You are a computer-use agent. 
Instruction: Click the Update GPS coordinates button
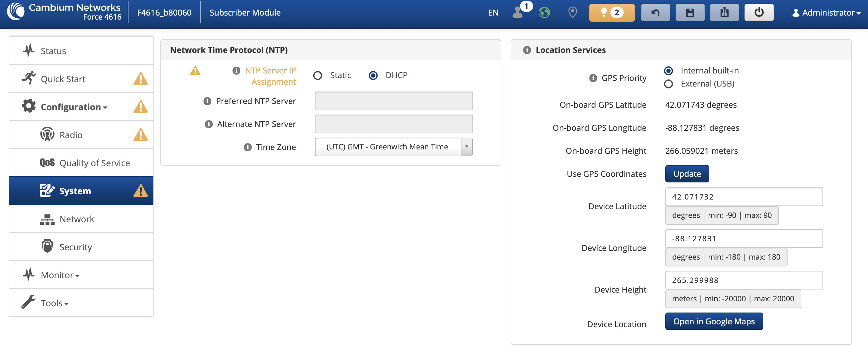[x=687, y=174]
